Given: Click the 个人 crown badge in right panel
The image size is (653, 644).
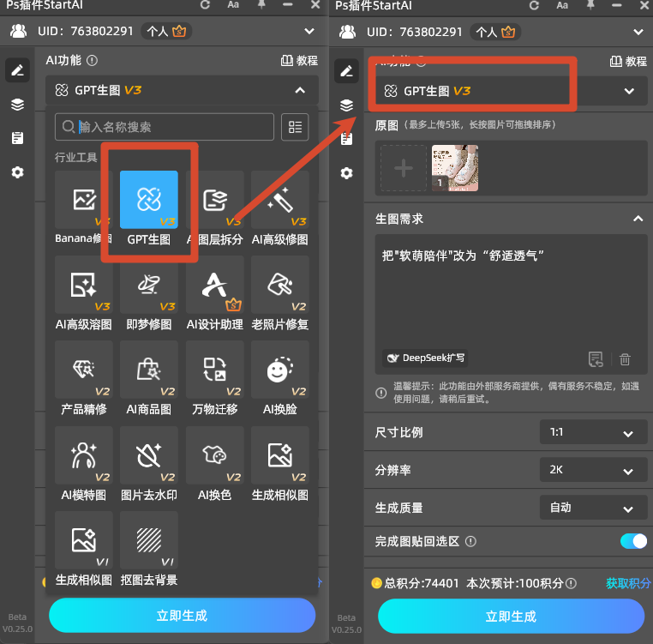Looking at the screenshot, I should (495, 32).
